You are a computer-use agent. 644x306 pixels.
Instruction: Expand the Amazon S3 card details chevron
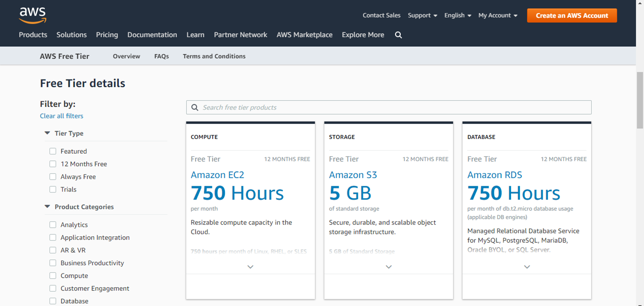388,267
